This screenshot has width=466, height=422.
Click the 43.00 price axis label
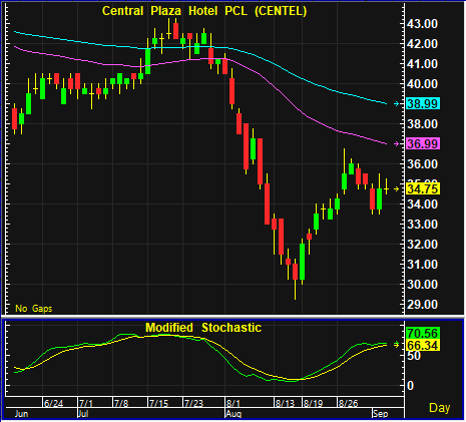coord(422,24)
